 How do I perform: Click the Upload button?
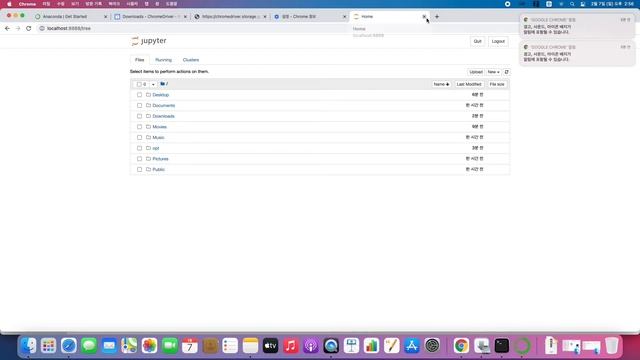(x=476, y=72)
